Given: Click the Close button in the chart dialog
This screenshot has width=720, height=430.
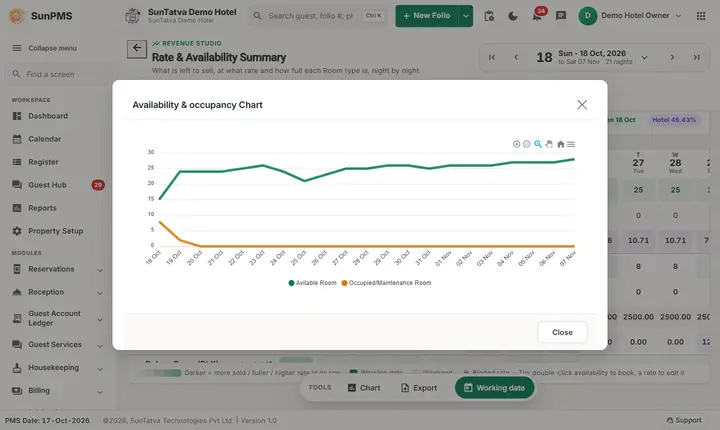Looking at the screenshot, I should click(x=562, y=332).
